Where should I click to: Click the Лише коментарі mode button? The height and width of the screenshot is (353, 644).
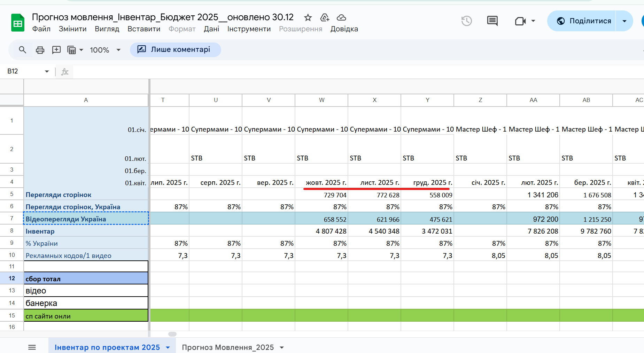click(176, 49)
